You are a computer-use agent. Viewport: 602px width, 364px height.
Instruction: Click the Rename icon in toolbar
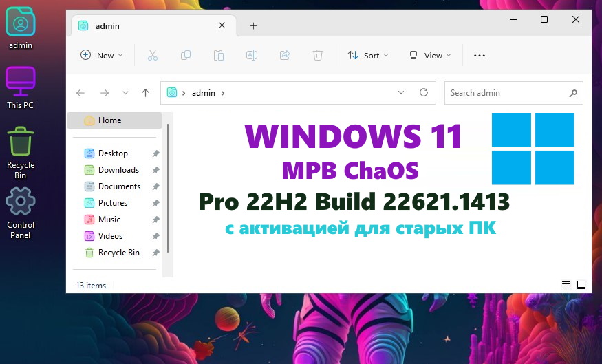click(252, 56)
